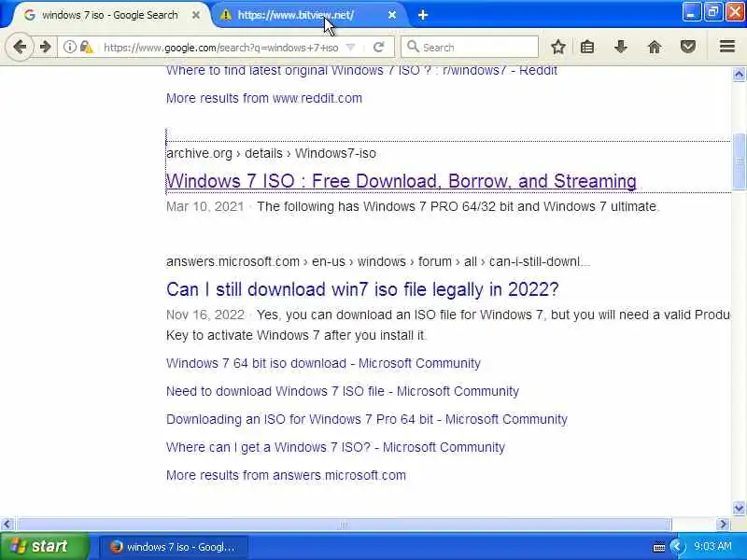Open "Windows 7 ISO : Free Download, Borrow, and Streaming"
Viewport: 747px width, 560px height.
[x=402, y=181]
